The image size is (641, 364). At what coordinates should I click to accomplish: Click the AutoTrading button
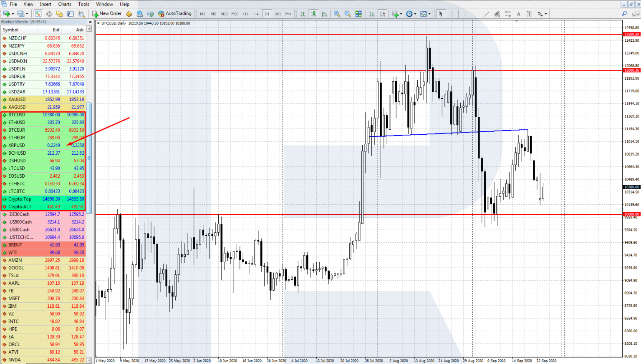pyautogui.click(x=174, y=14)
